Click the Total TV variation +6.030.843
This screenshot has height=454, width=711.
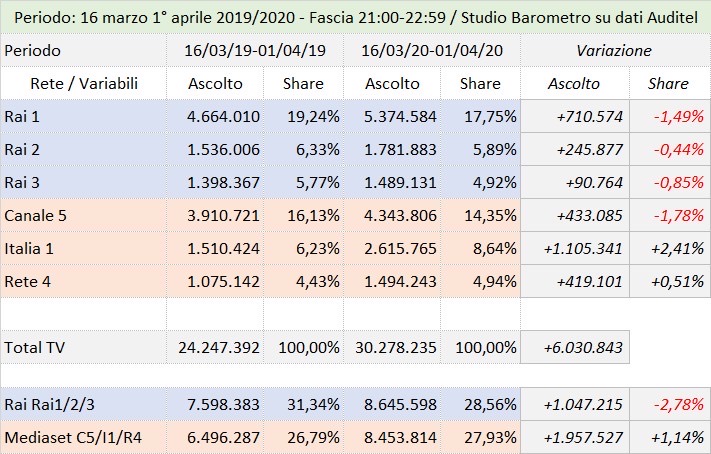[x=585, y=347]
